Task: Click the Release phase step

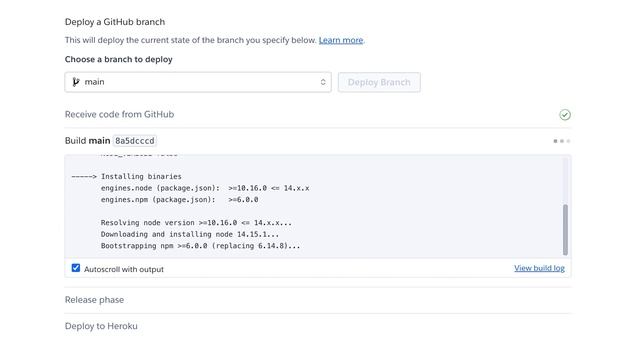Action: tap(94, 300)
